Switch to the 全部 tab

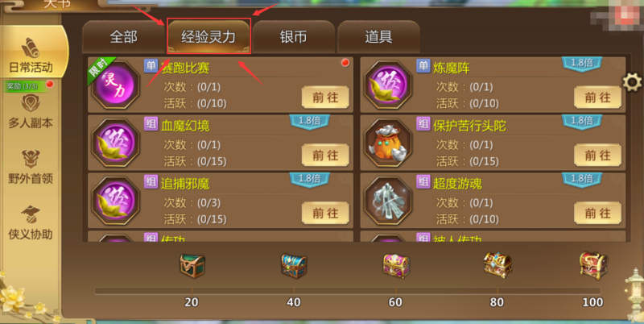pyautogui.click(x=124, y=37)
